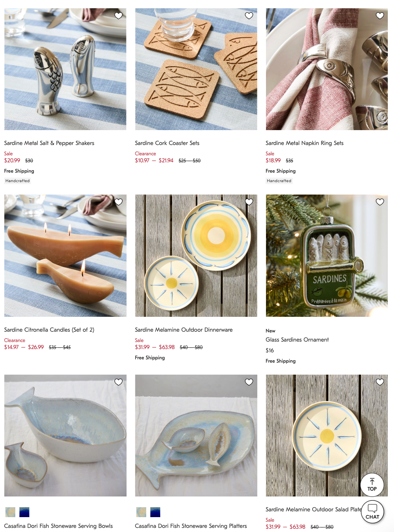The width and height of the screenshot is (394, 532).
Task: Select dark blue swatch for Serving Bowls
Action: coord(24,512)
